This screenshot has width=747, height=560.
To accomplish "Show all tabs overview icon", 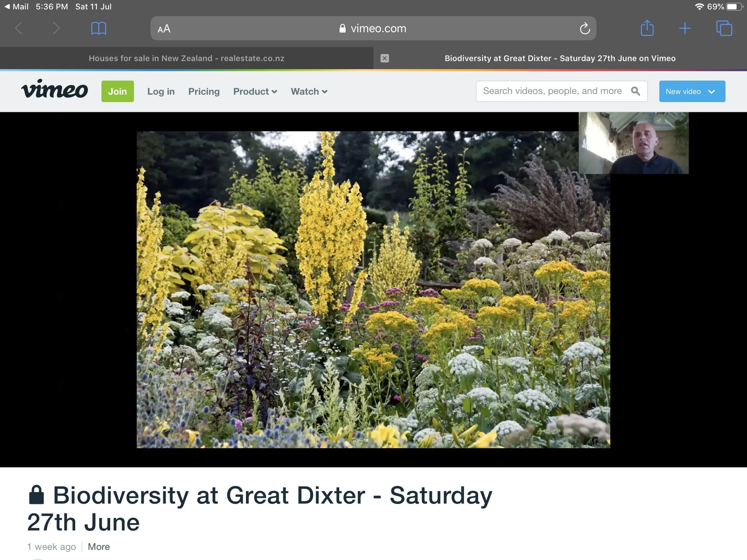I will (x=724, y=28).
